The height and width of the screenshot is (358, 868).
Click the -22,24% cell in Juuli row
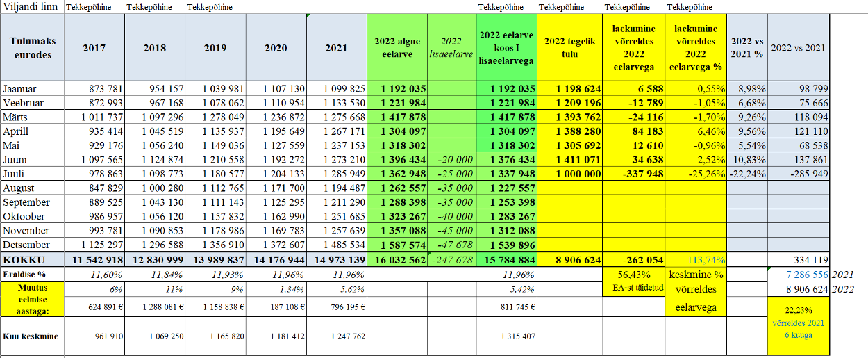click(x=746, y=174)
